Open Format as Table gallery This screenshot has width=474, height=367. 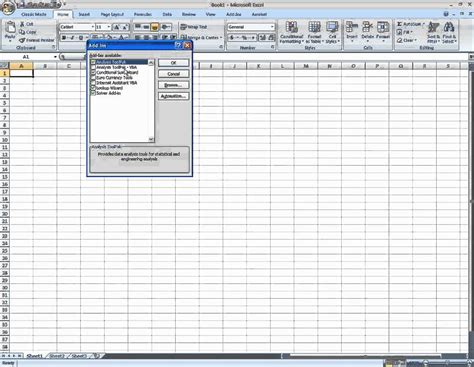pyautogui.click(x=314, y=32)
